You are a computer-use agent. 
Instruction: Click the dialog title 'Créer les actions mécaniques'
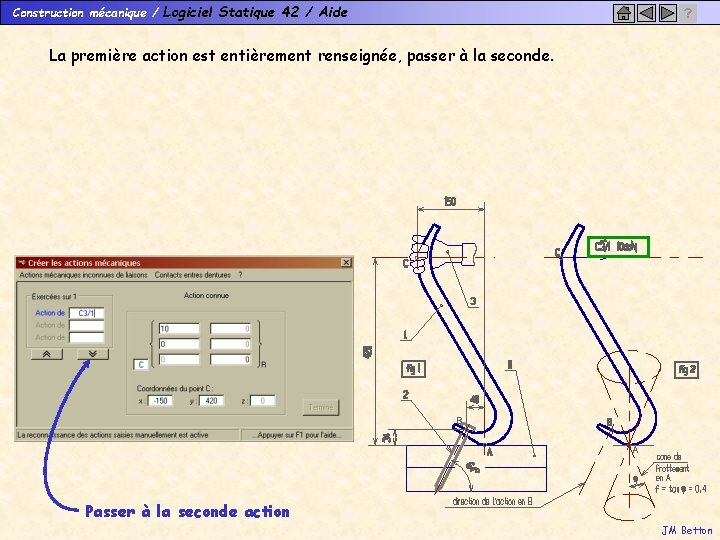84,263
